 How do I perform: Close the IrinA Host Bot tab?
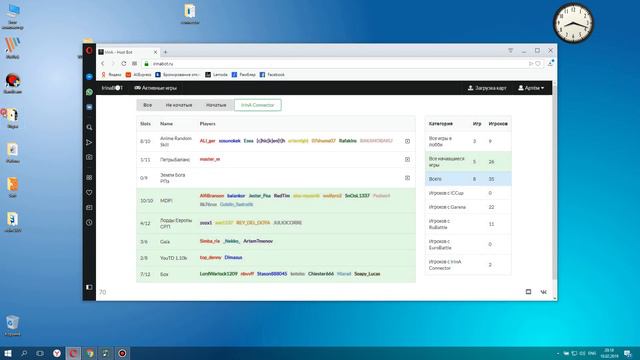155,52
